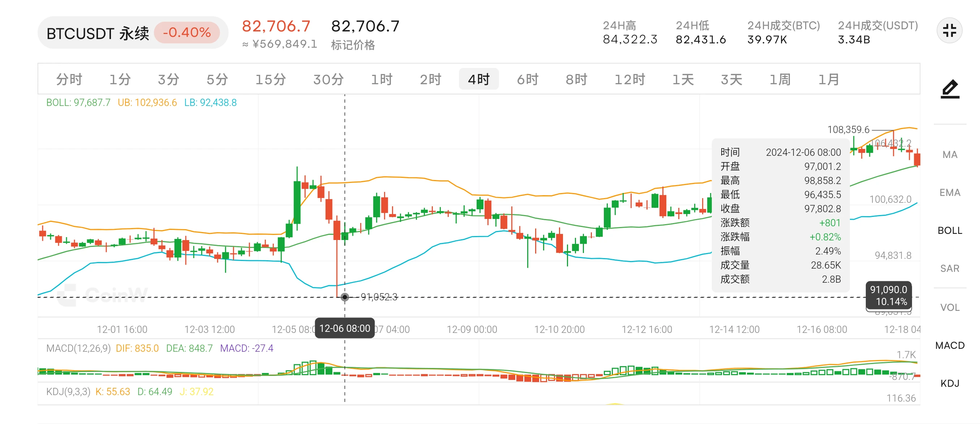Select the 12时 timeframe
980x441 pixels.
(630, 79)
